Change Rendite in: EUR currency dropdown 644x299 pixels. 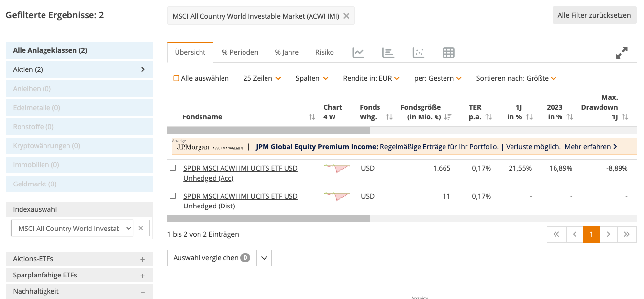pyautogui.click(x=371, y=78)
